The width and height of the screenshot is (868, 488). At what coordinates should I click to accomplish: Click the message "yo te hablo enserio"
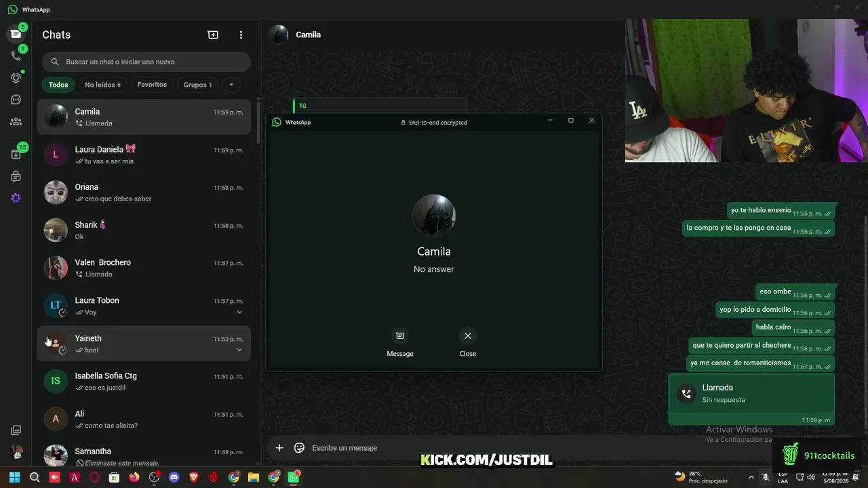[x=781, y=211]
